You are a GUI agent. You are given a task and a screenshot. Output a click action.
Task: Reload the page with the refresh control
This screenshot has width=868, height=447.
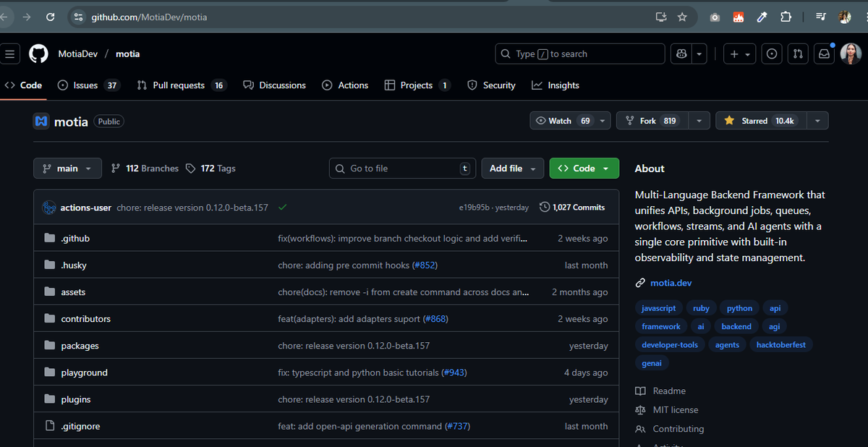click(x=49, y=16)
